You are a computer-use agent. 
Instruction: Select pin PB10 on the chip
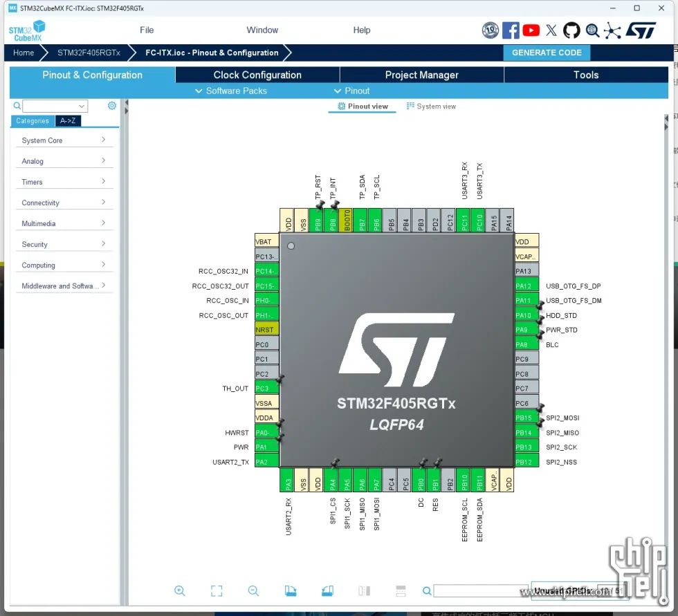464,480
